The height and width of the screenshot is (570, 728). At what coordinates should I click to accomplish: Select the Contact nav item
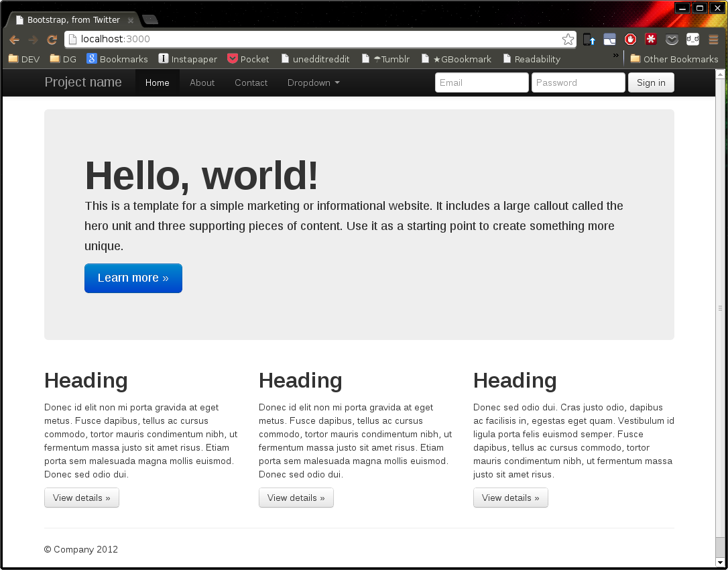251,82
